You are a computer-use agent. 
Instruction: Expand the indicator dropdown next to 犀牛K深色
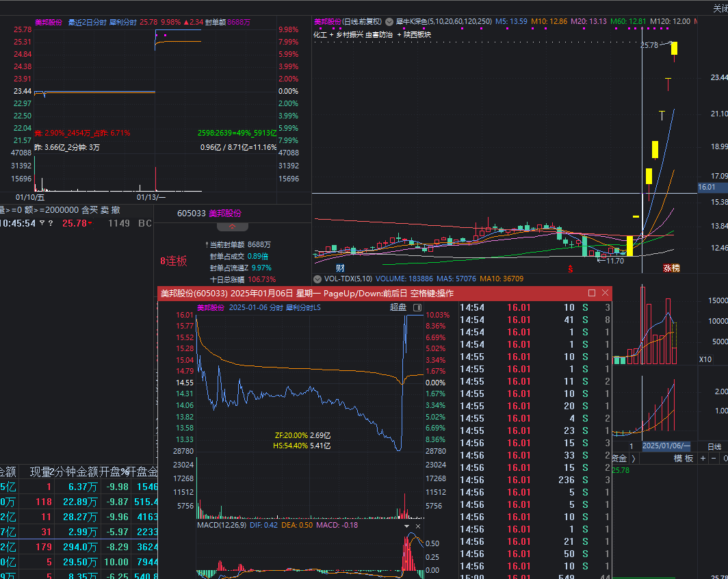(389, 21)
